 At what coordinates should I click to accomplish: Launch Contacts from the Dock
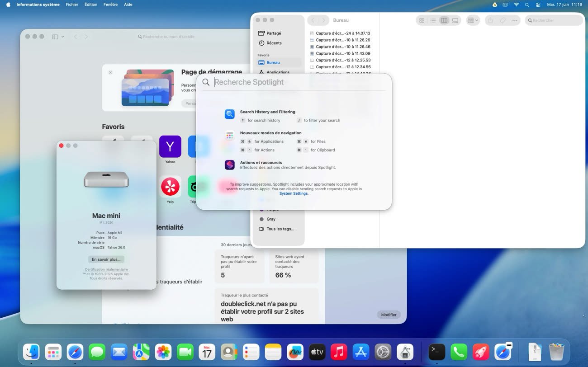click(229, 352)
